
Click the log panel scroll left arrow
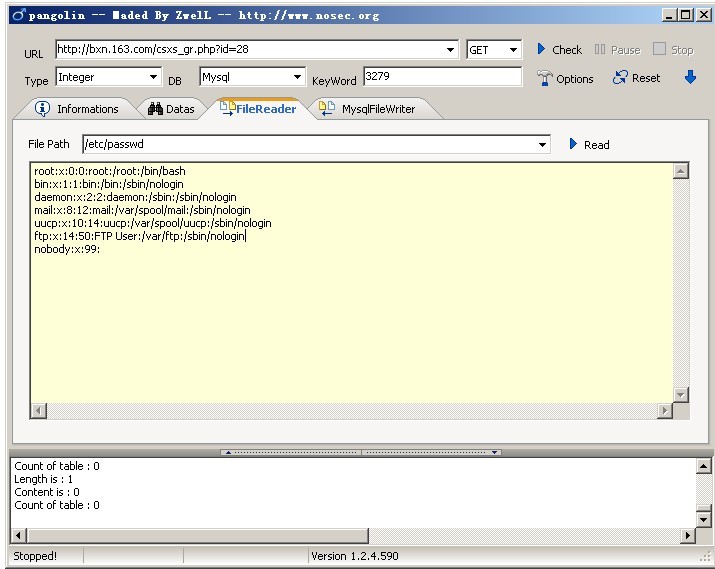(x=19, y=536)
